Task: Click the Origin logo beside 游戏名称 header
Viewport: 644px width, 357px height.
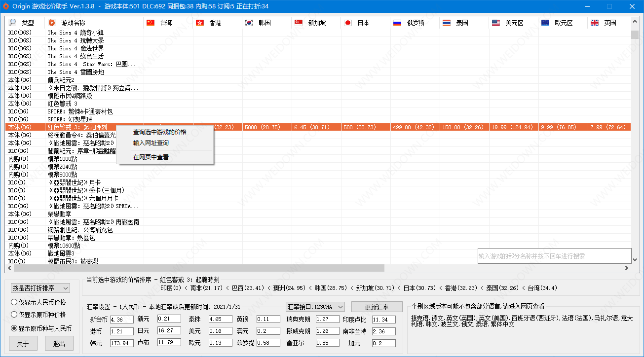Action: [52, 23]
